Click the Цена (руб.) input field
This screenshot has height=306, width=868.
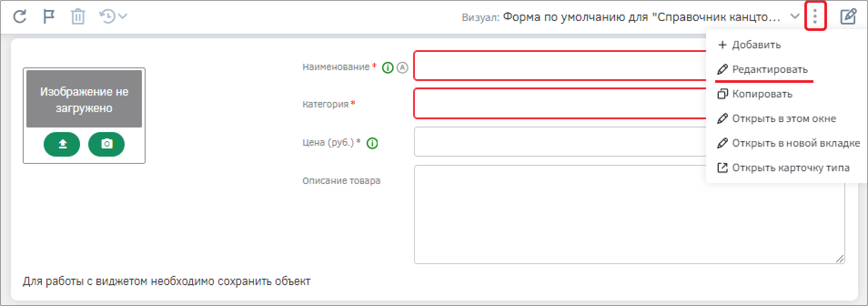pos(560,142)
